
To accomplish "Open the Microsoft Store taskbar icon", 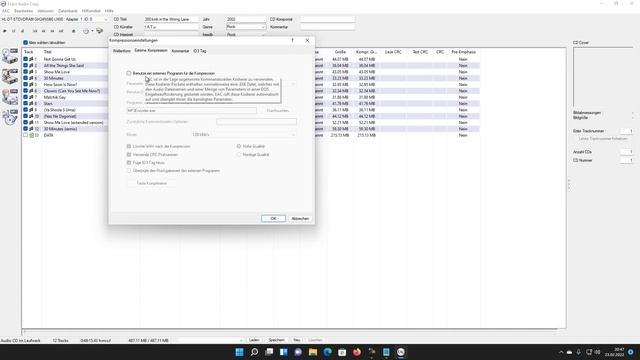I will click(x=342, y=352).
